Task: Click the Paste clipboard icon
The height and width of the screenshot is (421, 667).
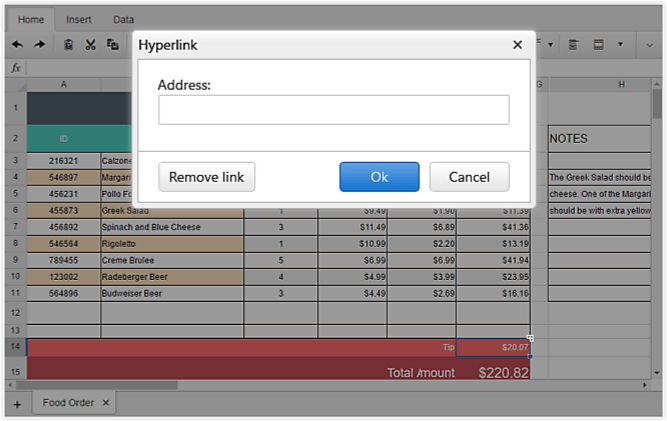Action: coord(68,44)
